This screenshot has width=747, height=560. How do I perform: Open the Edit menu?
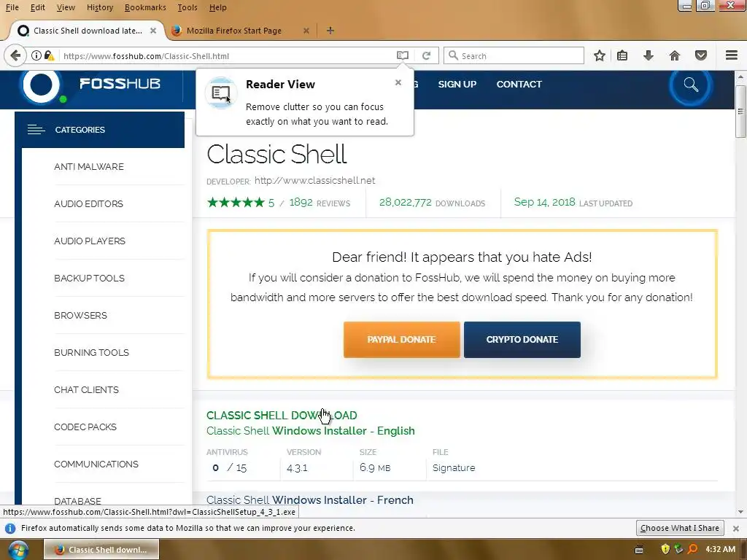(38, 7)
